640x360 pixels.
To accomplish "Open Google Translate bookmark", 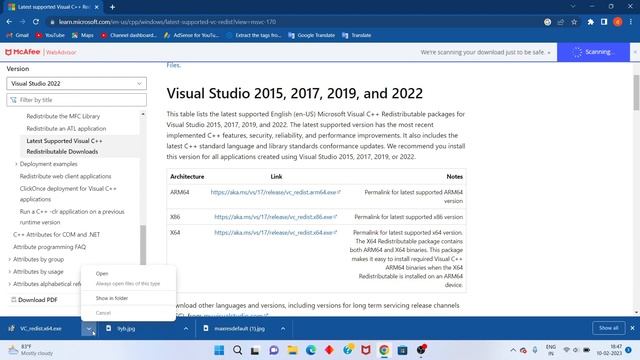I will [311, 36].
